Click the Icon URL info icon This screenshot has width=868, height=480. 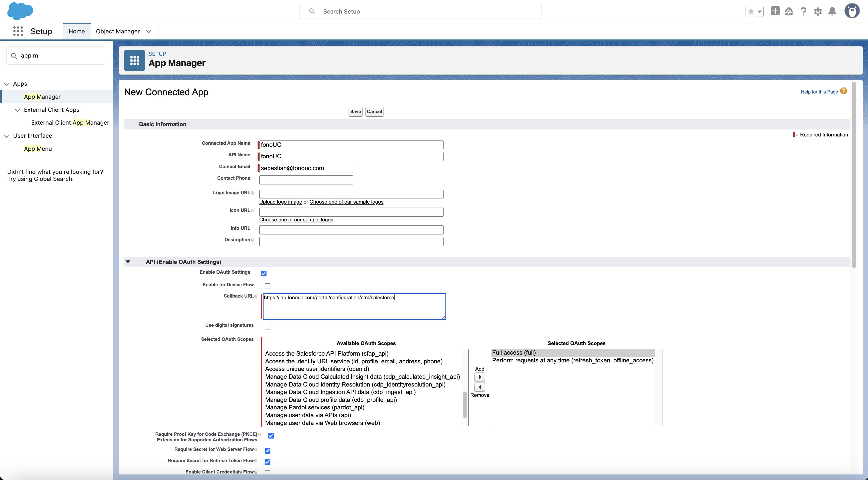coord(252,210)
